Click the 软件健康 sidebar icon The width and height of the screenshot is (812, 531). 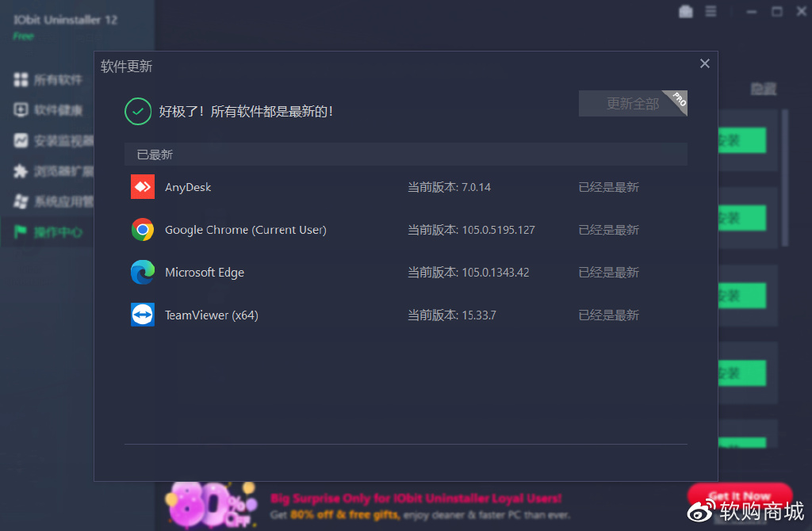point(21,109)
